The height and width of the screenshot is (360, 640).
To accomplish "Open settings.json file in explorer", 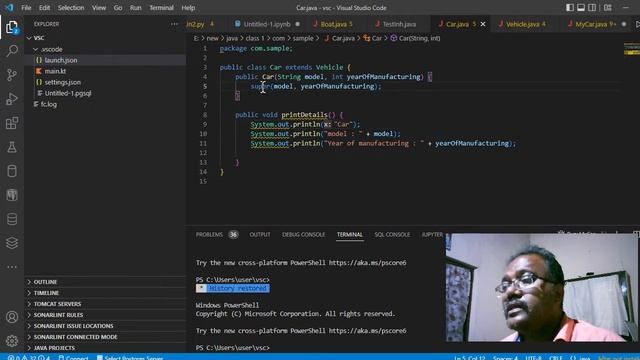I will tap(105, 82).
